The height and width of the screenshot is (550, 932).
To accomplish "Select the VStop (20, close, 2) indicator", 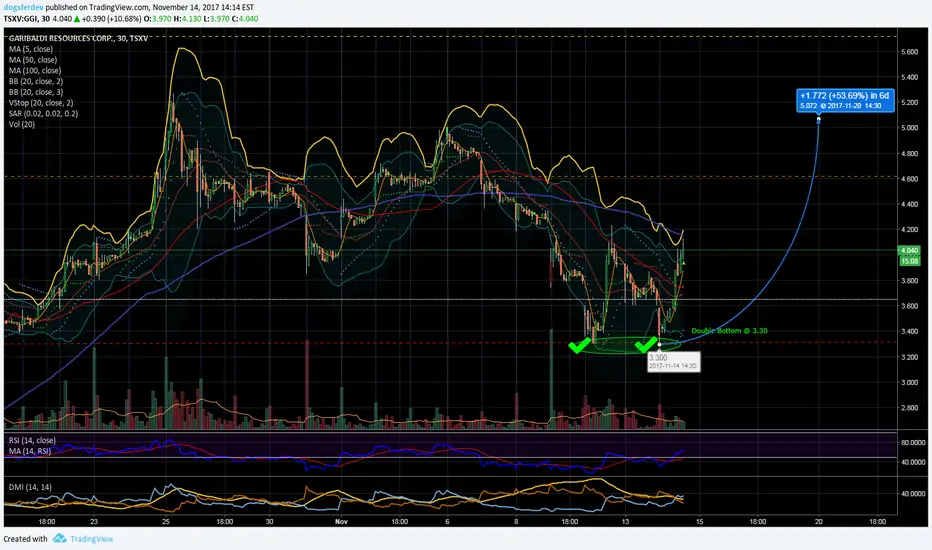I will (41, 103).
